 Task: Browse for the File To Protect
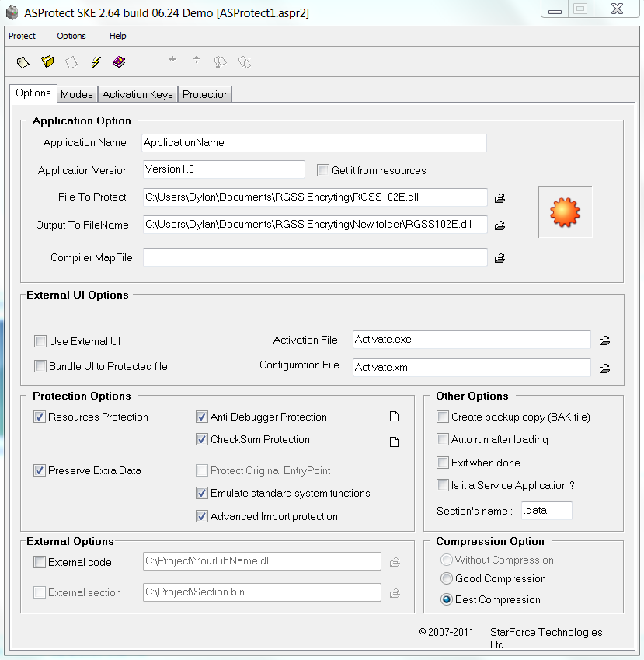tap(500, 198)
